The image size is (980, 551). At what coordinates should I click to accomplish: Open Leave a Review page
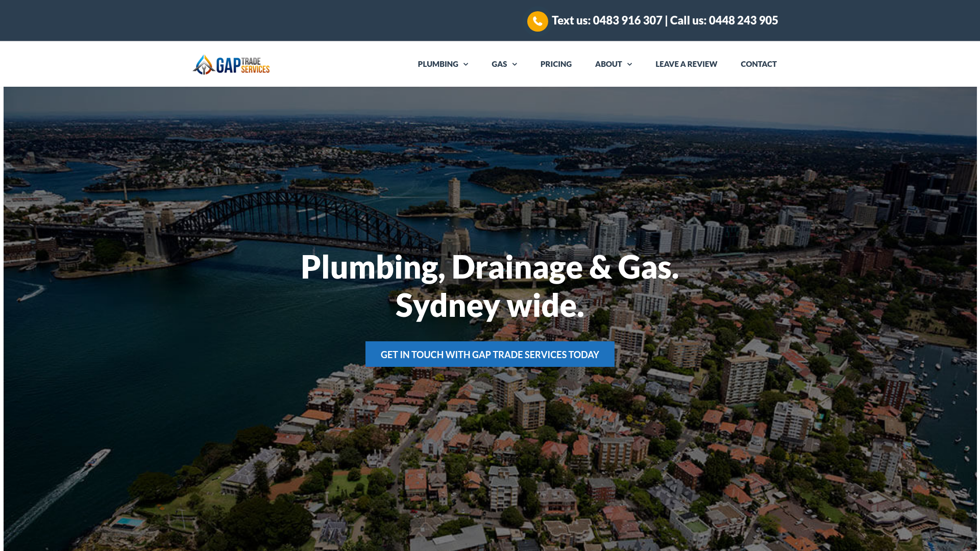click(x=686, y=64)
